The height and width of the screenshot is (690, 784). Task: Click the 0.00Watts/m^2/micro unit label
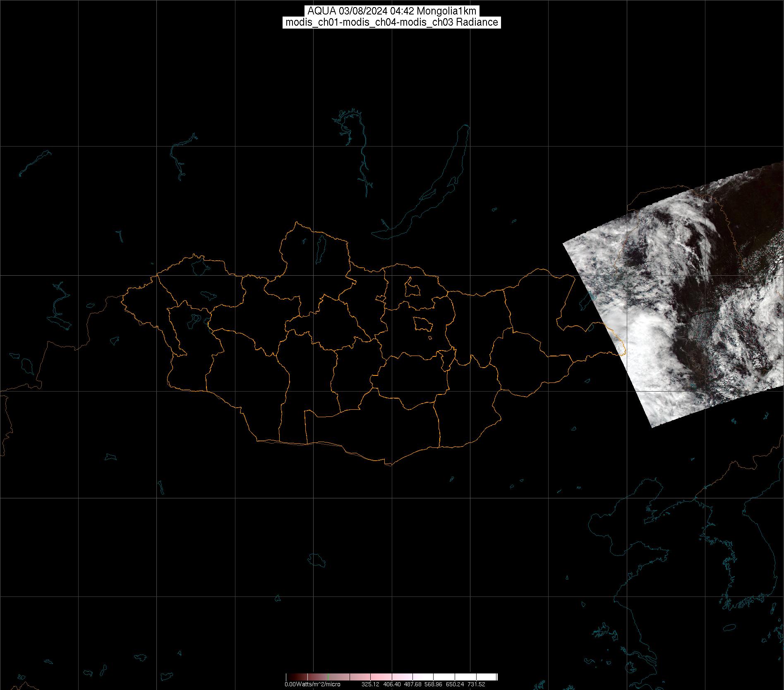pos(312,684)
